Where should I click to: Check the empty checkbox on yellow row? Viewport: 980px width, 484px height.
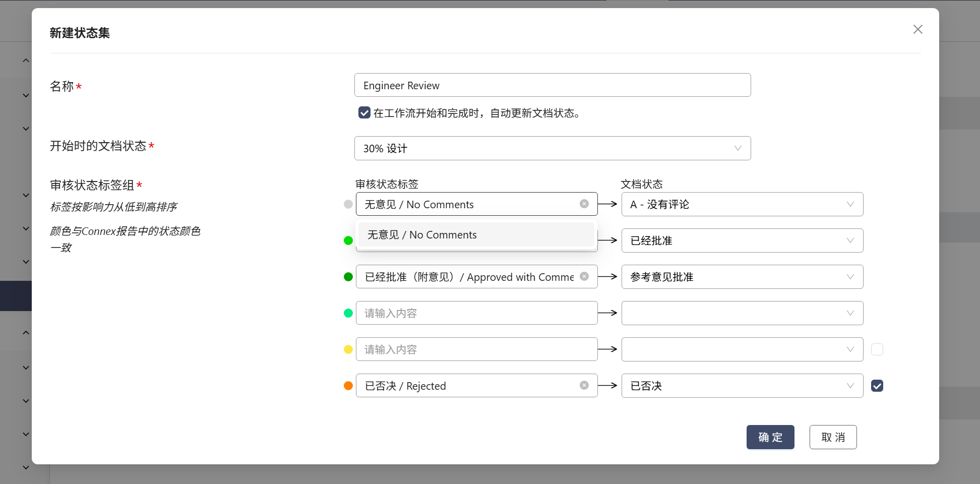click(x=877, y=349)
